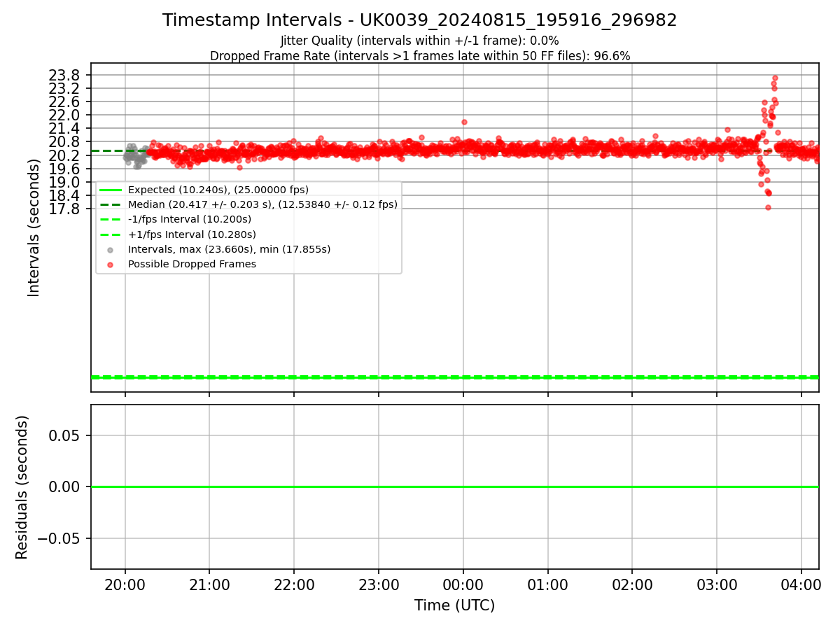Click the lowest red point near 17.8 after 03:30
Screen dimensions: 840x630
(x=768, y=207)
